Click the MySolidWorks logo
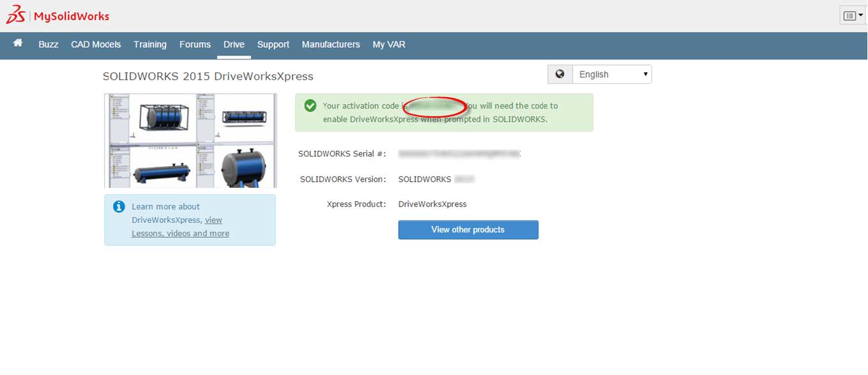The width and height of the screenshot is (868, 375). click(x=57, y=16)
